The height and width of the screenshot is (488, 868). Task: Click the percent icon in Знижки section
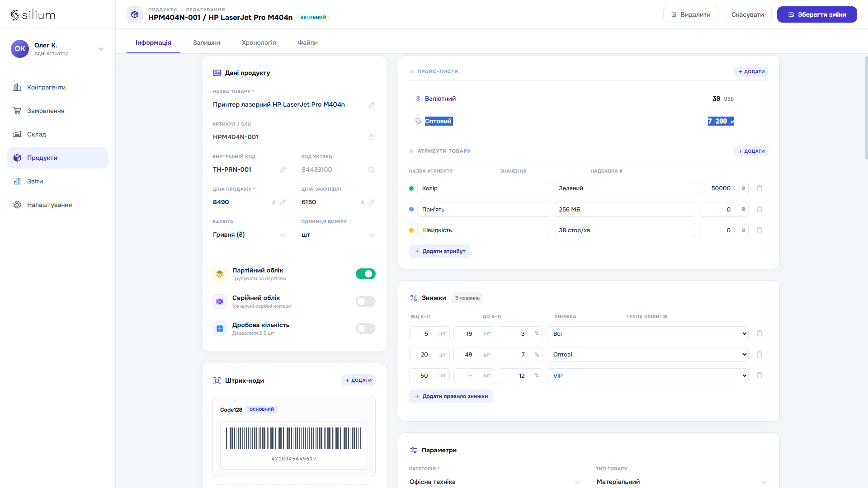point(414,298)
